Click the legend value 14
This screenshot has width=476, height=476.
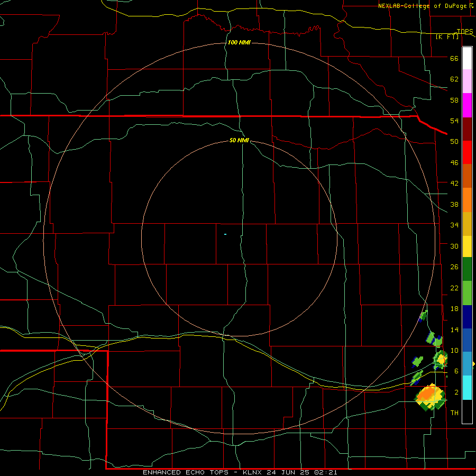tap(454, 329)
